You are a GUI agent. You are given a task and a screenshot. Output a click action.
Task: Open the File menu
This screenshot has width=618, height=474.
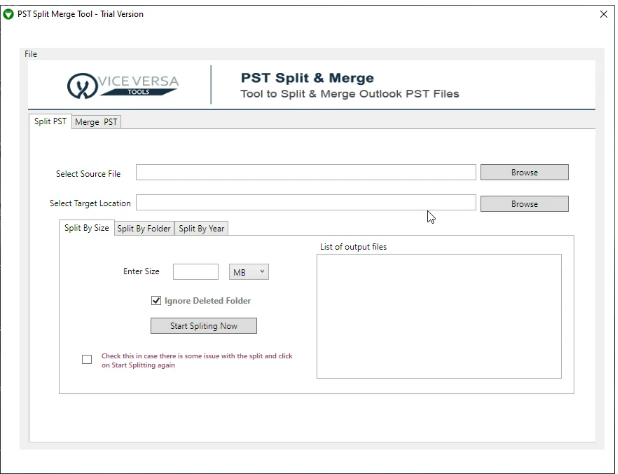click(30, 54)
